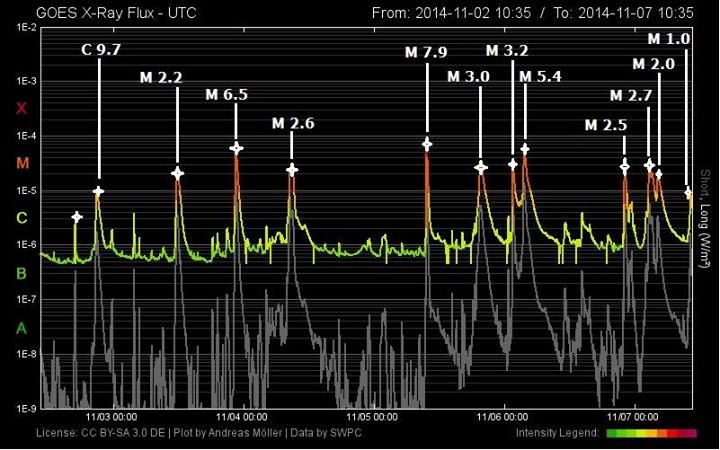This screenshot has width=720, height=450.
Task: Select the unlabeled flare marker left of C 9.7
Action: pyautogui.click(x=76, y=217)
